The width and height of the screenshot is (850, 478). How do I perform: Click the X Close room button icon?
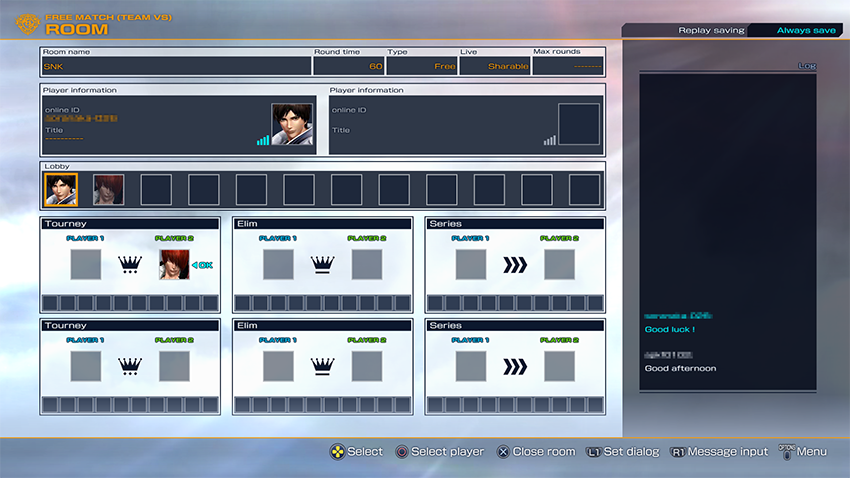click(x=503, y=452)
